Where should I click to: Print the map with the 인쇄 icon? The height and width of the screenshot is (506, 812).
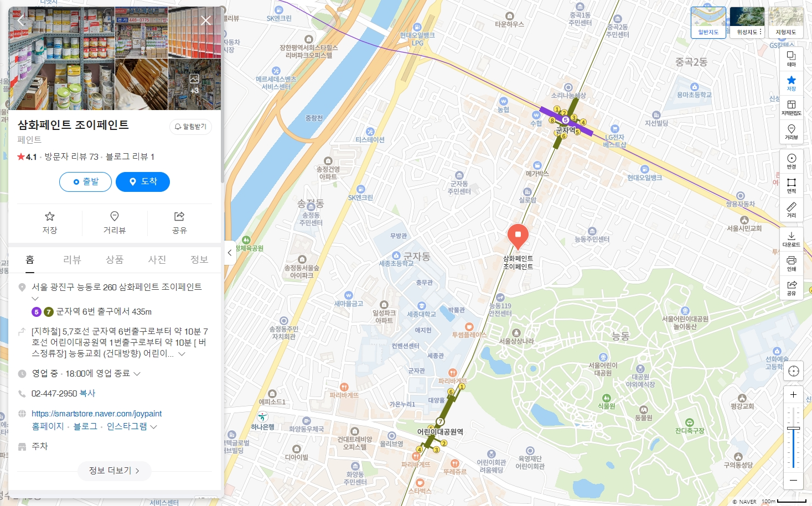point(791,263)
